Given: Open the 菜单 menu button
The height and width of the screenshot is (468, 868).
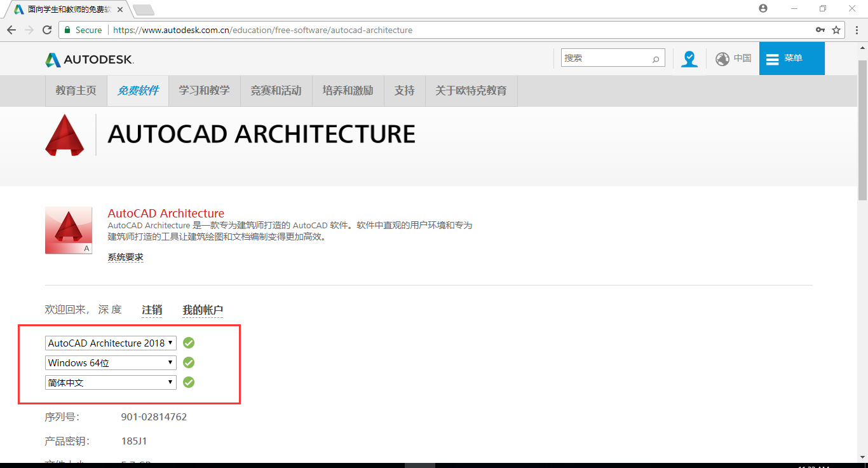Looking at the screenshot, I should 792,59.
